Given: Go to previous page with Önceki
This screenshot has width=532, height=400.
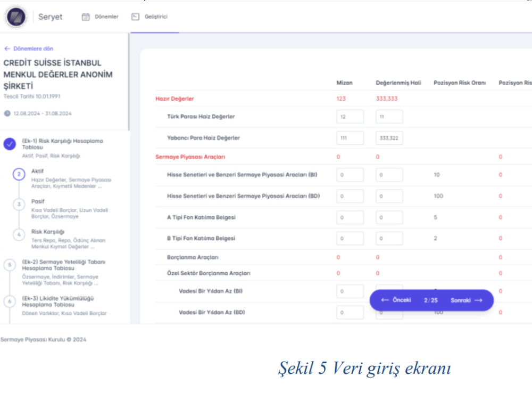Looking at the screenshot, I should point(396,300).
